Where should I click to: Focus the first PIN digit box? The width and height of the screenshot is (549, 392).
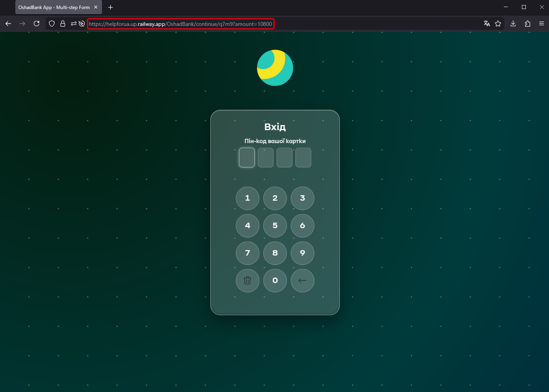tap(247, 158)
